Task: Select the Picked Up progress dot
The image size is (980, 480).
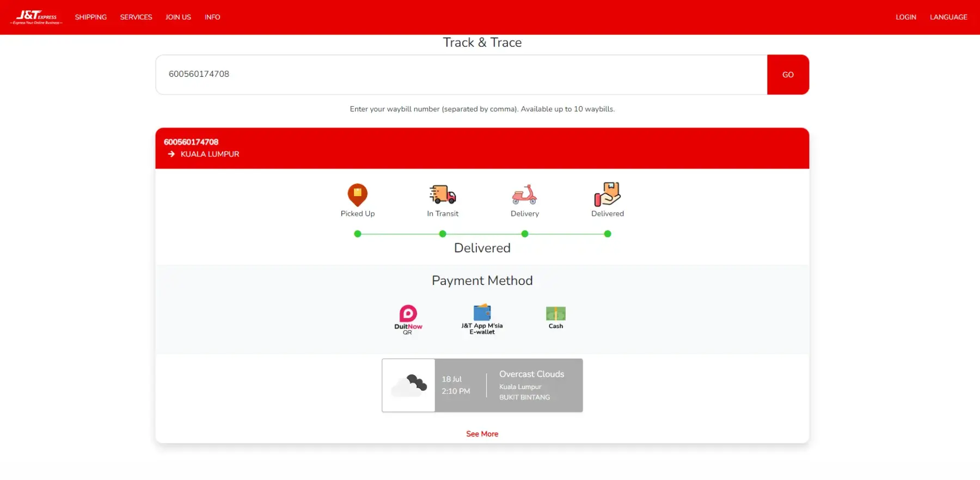Action: [x=358, y=234]
